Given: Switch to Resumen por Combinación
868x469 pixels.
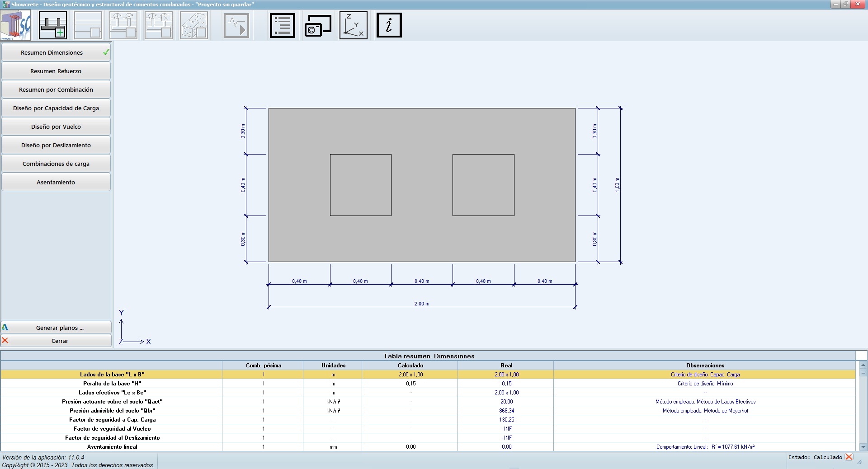Looking at the screenshot, I should (56, 89).
